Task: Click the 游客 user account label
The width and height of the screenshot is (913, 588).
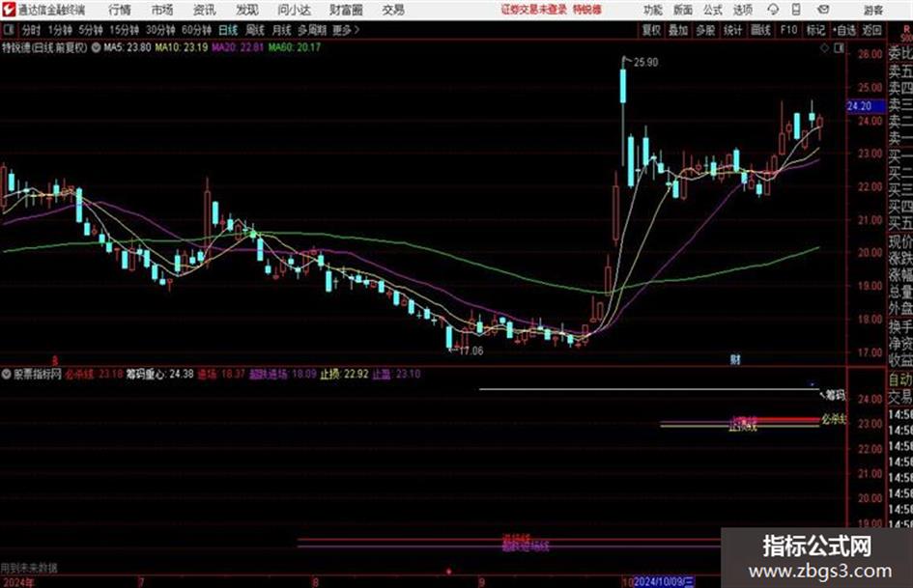Action: (x=872, y=10)
